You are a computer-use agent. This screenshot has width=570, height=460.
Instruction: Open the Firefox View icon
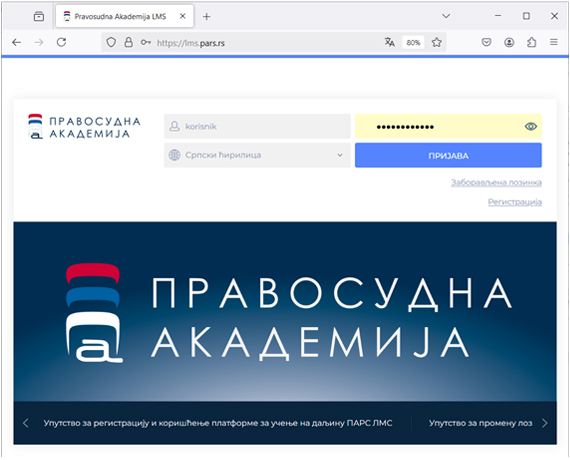pyautogui.click(x=39, y=16)
